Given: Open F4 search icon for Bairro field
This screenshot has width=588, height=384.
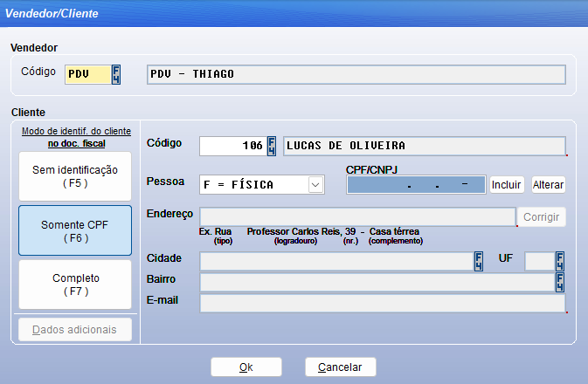Looking at the screenshot, I should 559,282.
